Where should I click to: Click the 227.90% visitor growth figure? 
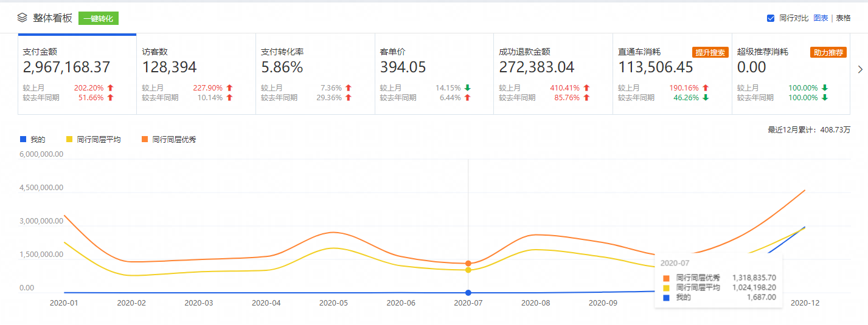coord(208,88)
